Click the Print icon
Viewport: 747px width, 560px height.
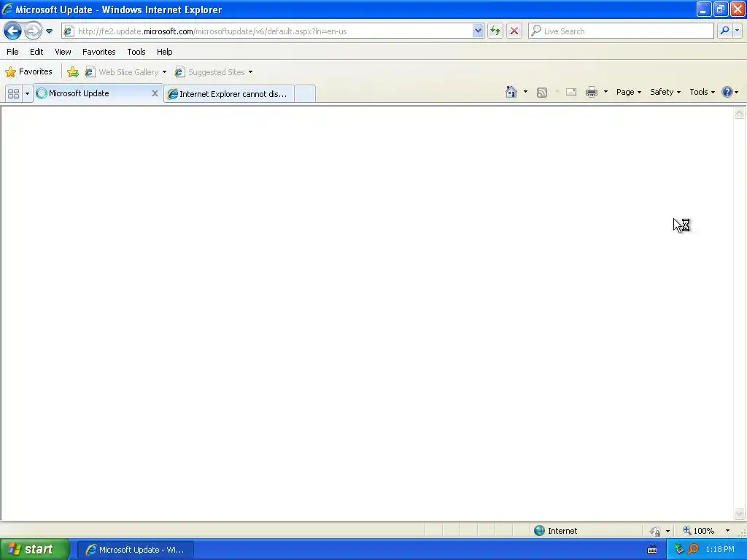coord(592,92)
